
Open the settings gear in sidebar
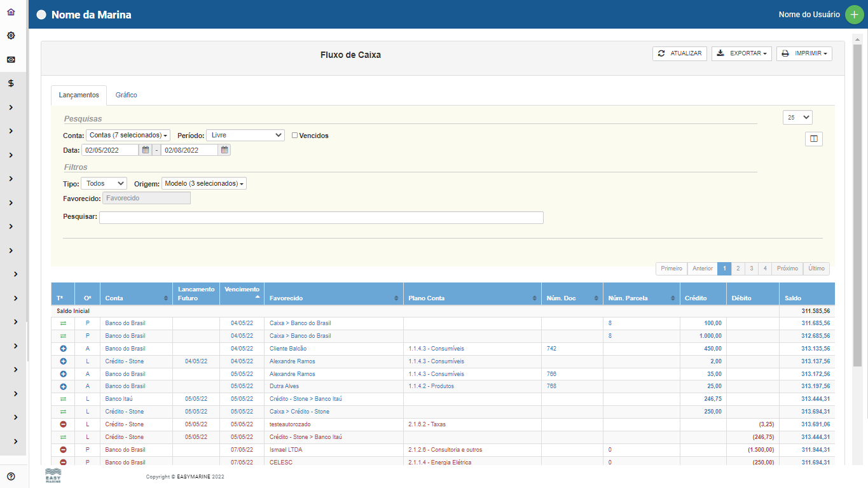click(11, 36)
